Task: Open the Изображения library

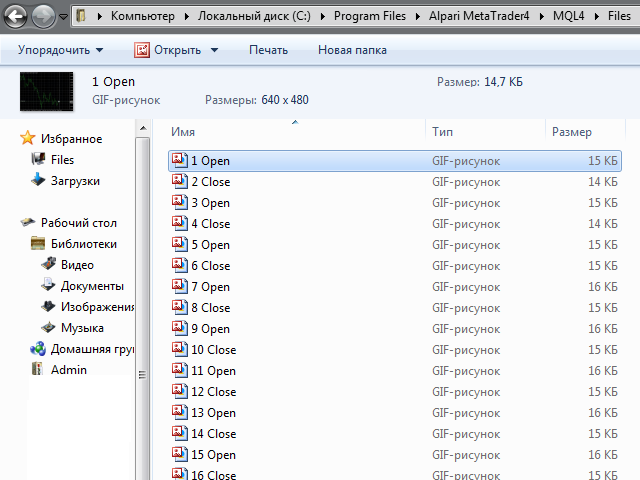Action: 97,307
